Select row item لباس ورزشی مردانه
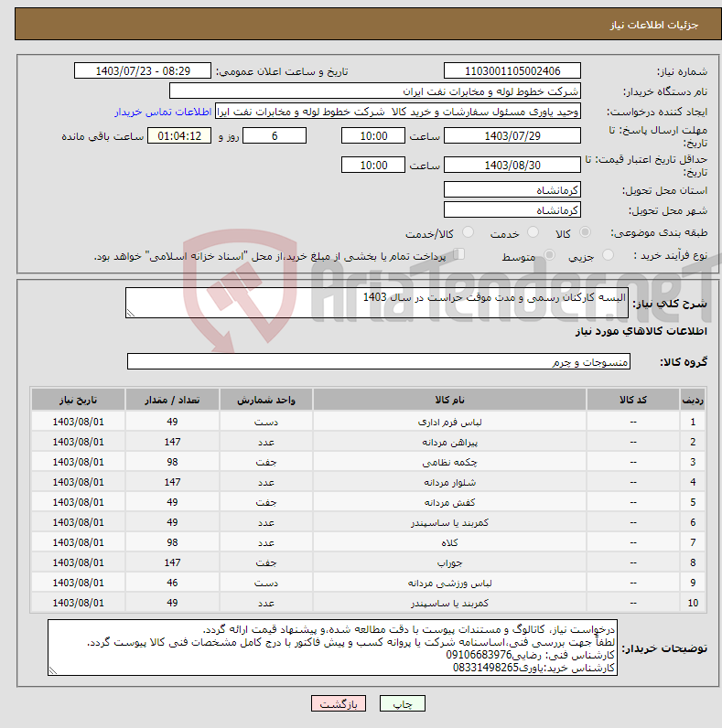The width and height of the screenshot is (722, 728). [x=449, y=583]
